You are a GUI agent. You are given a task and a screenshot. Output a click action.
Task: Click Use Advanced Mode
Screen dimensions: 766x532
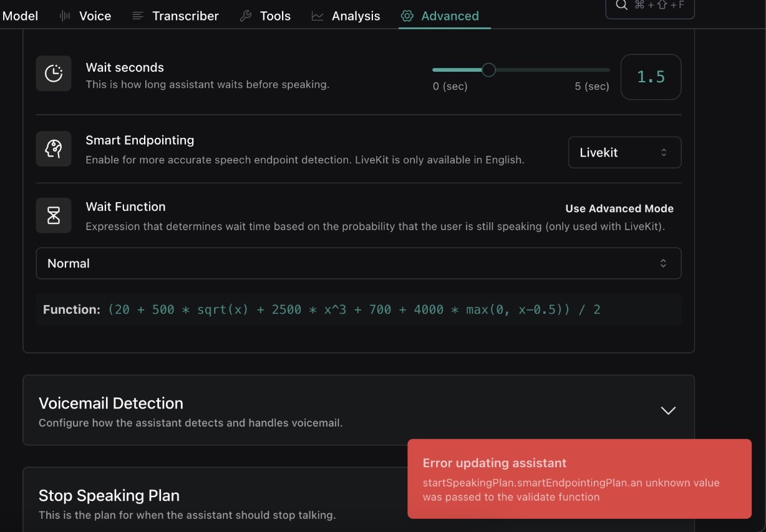click(x=619, y=208)
